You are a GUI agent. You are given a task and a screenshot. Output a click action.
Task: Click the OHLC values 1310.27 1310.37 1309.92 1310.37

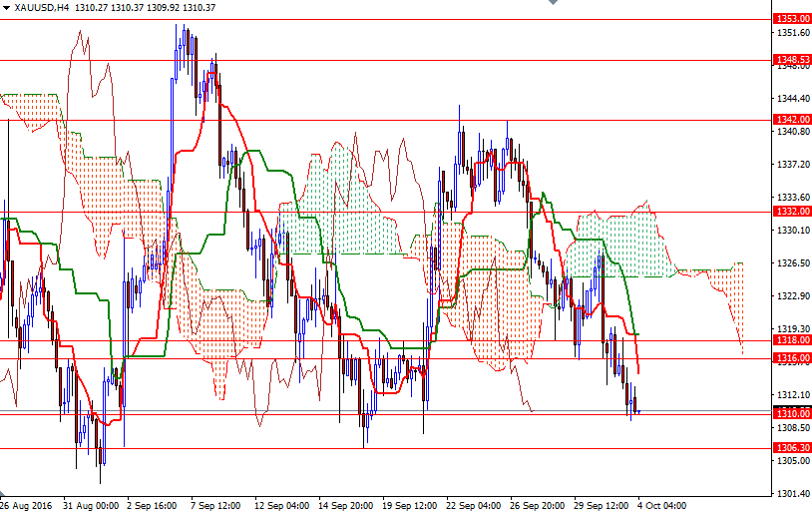146,8
